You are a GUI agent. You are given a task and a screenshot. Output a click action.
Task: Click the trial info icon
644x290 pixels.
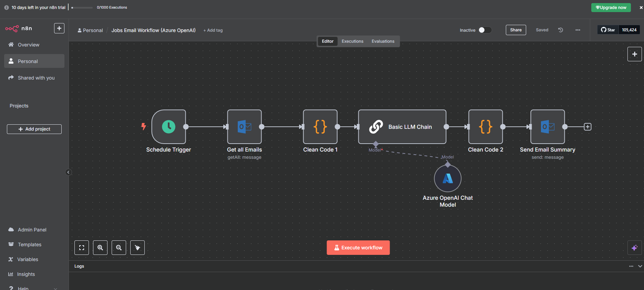pos(6,8)
